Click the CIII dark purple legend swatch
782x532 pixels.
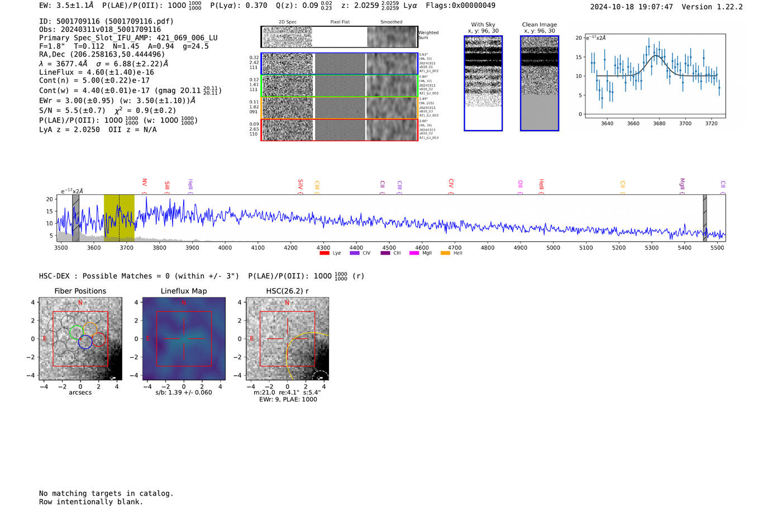tap(385, 253)
